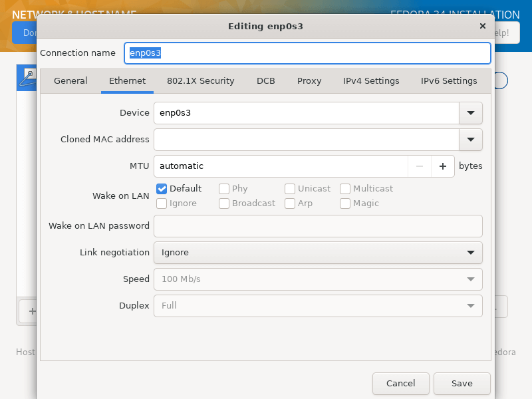532x399 pixels.
Task: Go to the 802.1X Security tab
Action: tap(200, 81)
